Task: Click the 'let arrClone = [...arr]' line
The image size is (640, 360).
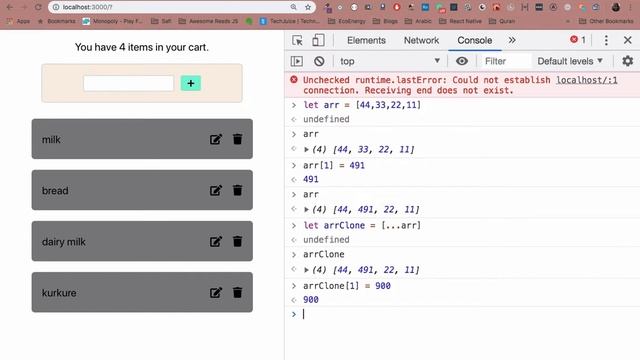Action: [x=362, y=225]
